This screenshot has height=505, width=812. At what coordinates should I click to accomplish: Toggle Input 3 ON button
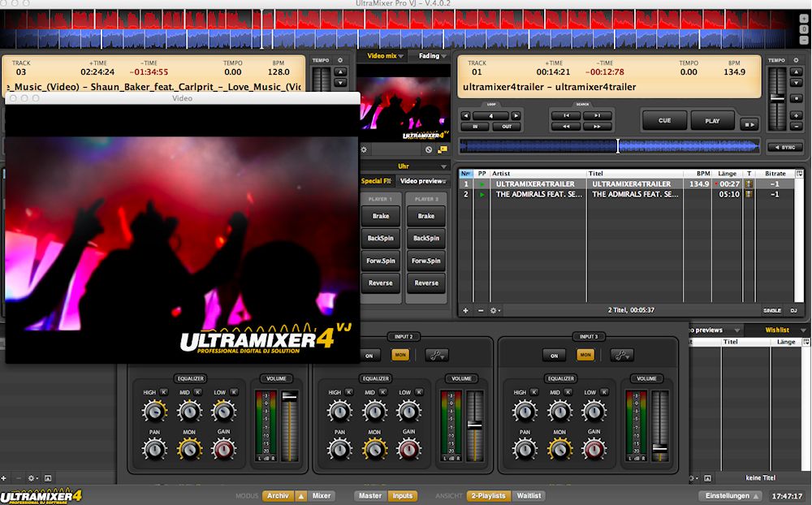[554, 356]
